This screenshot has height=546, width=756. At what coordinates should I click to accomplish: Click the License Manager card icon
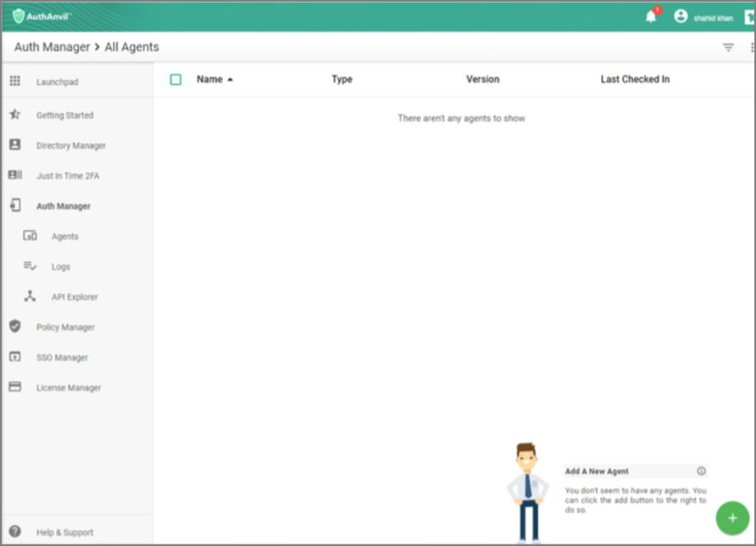click(x=15, y=387)
